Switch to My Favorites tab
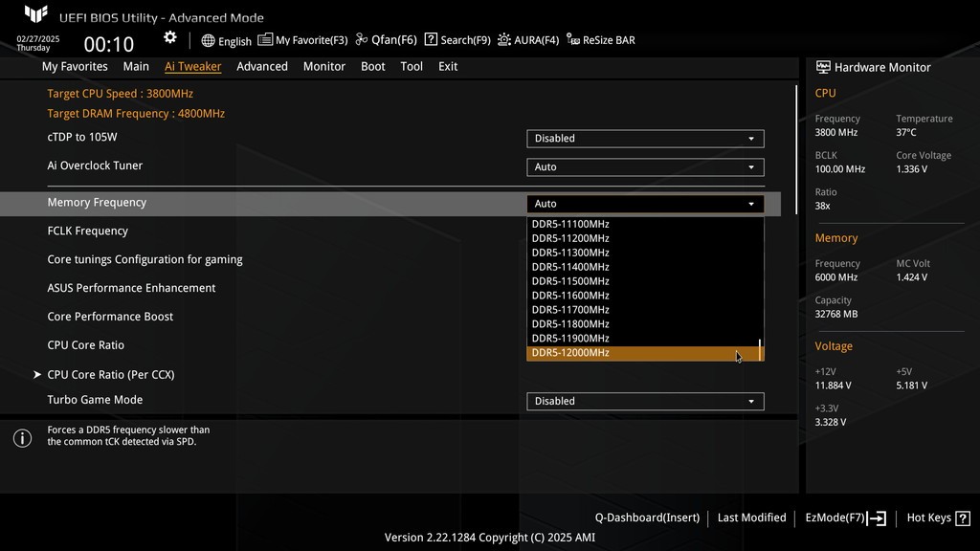 (75, 66)
